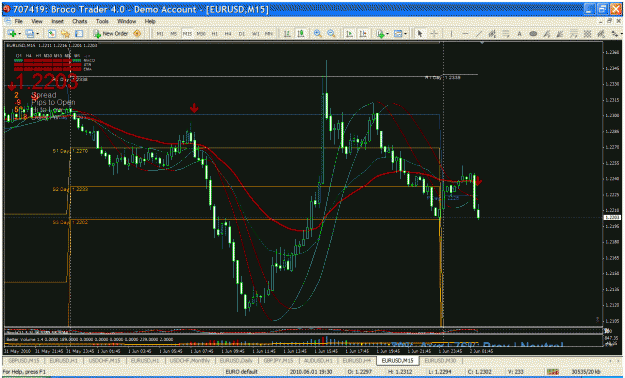
Task: Click the EURO default profile status field
Action: [242, 372]
